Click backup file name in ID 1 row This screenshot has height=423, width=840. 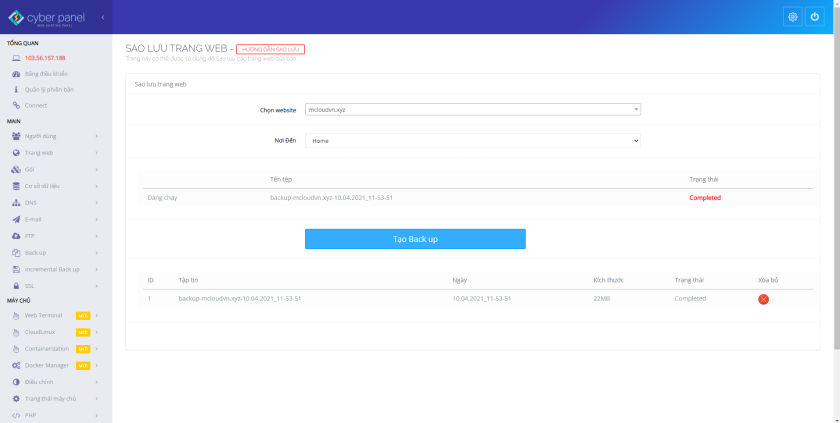(239, 298)
